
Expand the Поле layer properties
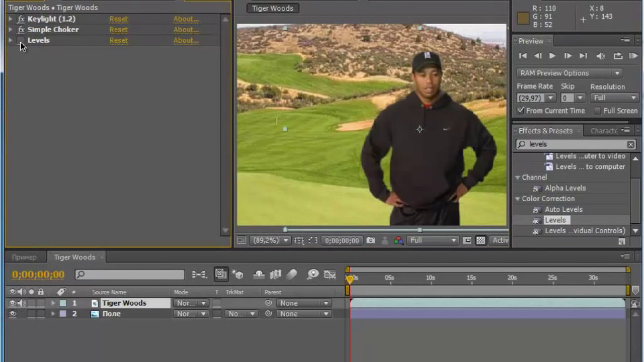(x=53, y=314)
